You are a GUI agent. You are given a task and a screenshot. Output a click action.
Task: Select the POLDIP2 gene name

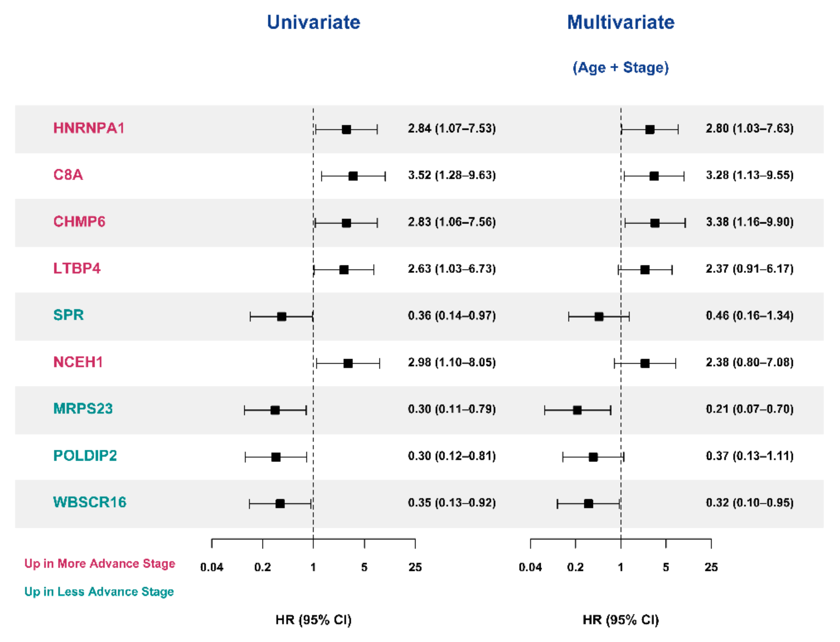point(85,456)
